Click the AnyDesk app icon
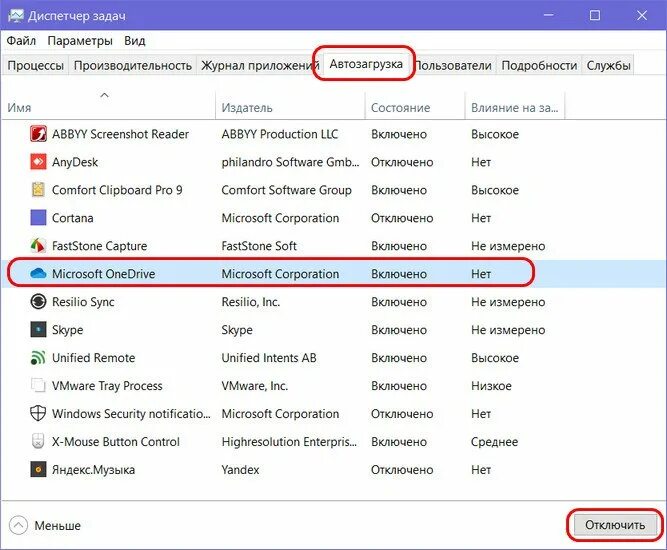 pyautogui.click(x=38, y=162)
